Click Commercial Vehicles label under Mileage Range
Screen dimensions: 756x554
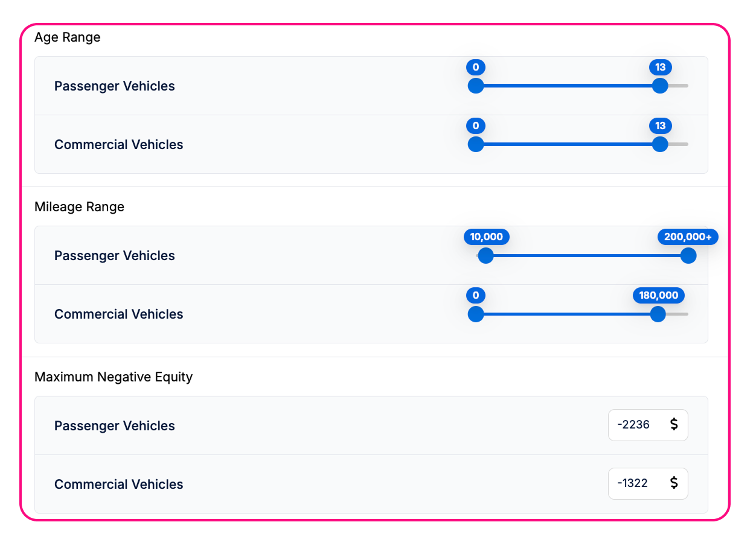click(119, 314)
